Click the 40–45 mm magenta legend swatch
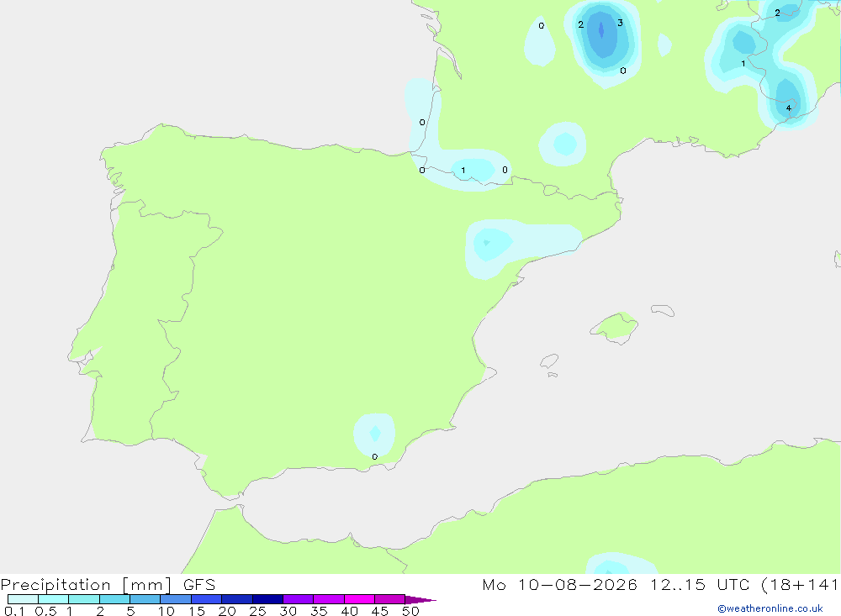Screen dimensions: 841x616 click(359, 599)
